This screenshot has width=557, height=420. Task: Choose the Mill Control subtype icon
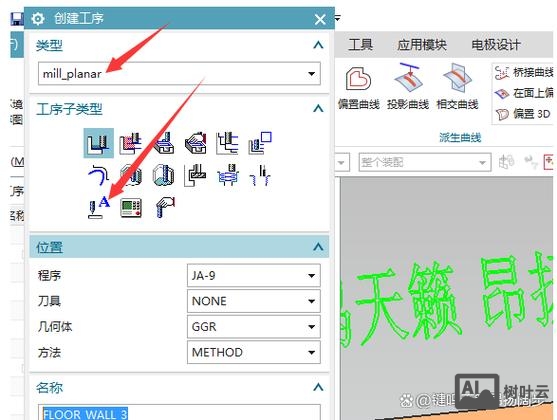click(x=131, y=207)
